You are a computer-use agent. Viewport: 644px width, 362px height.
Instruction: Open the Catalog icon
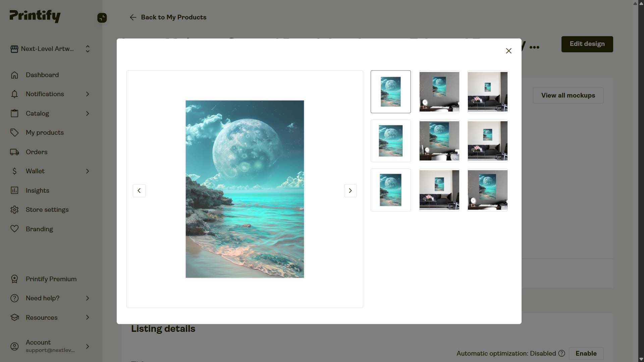14,113
